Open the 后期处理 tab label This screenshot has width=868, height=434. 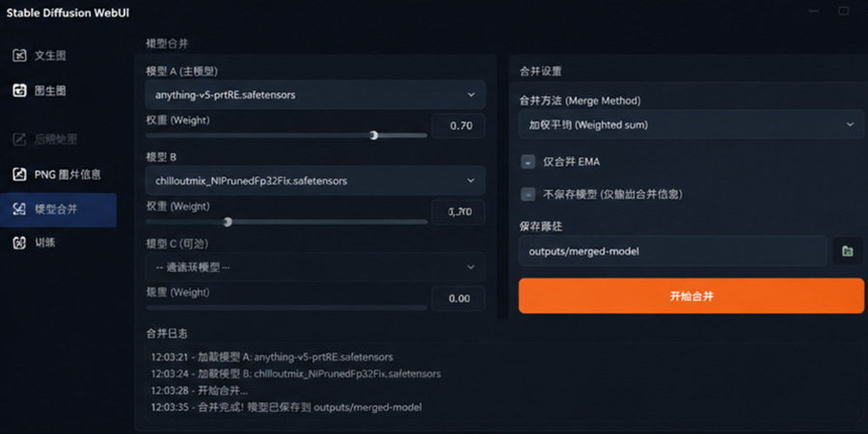coord(56,140)
